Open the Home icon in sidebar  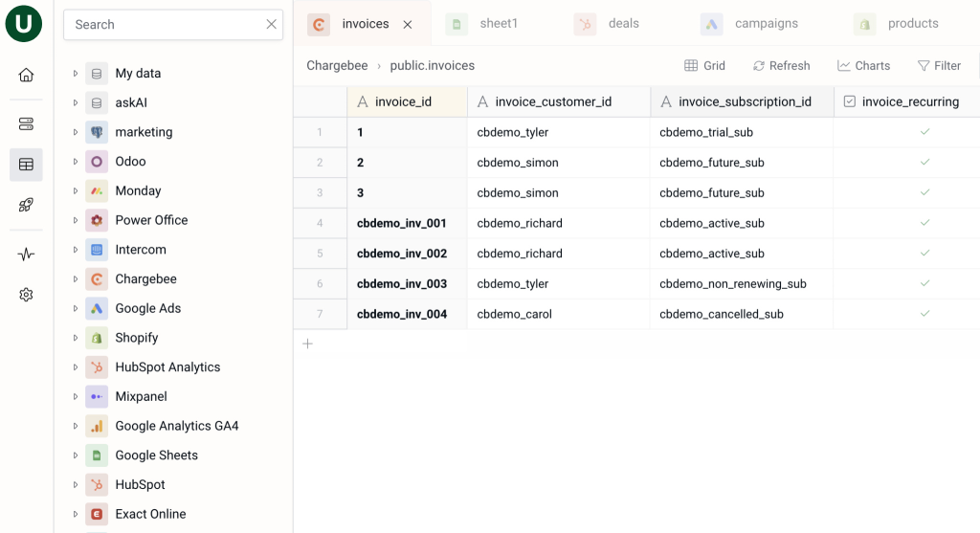pos(26,75)
